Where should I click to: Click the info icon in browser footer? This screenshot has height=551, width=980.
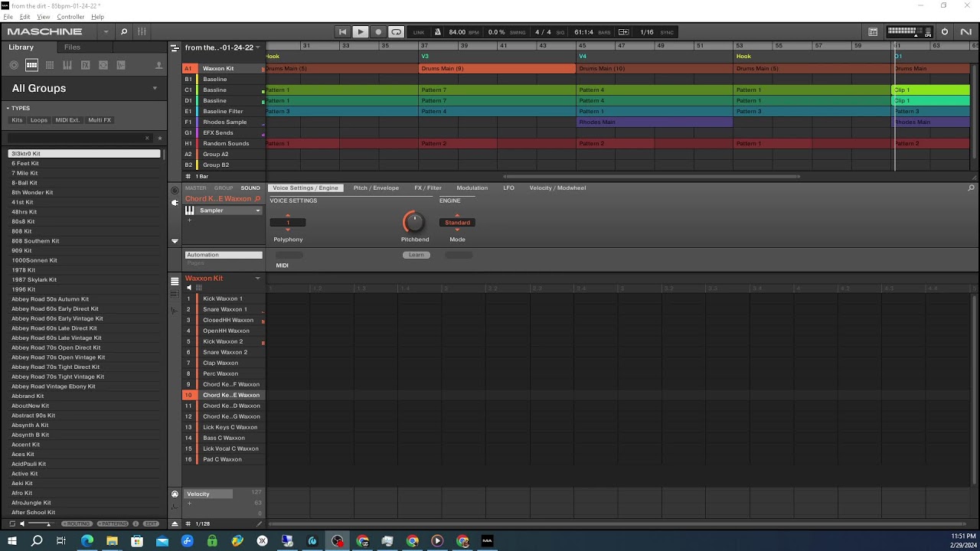pyautogui.click(x=136, y=523)
